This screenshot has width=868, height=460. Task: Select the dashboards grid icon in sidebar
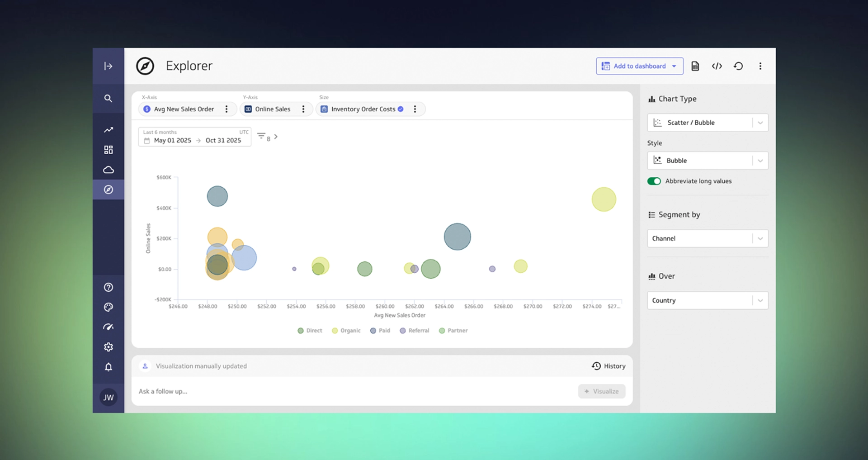click(108, 149)
